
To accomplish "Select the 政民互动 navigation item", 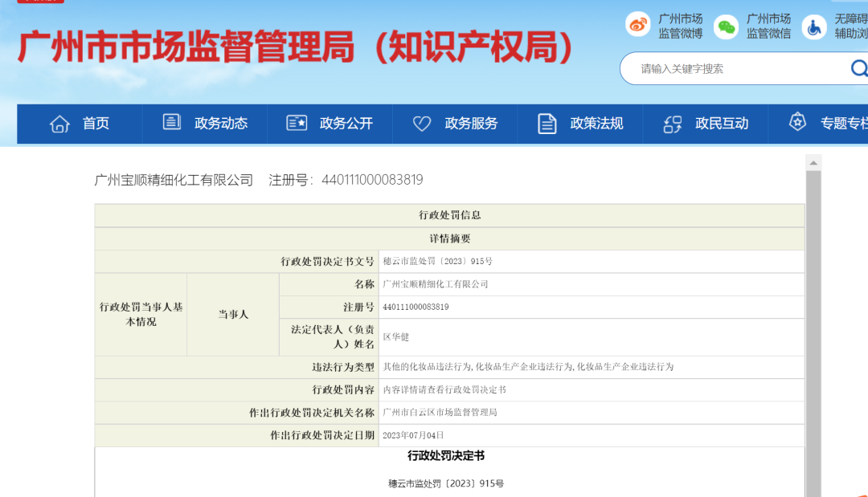I will click(x=721, y=124).
